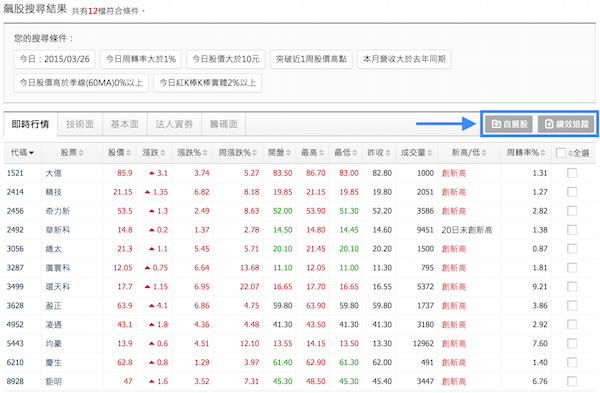600x393 pixels.
Task: Click the 今日：2015/03/26 condition tag
Action: coord(54,59)
